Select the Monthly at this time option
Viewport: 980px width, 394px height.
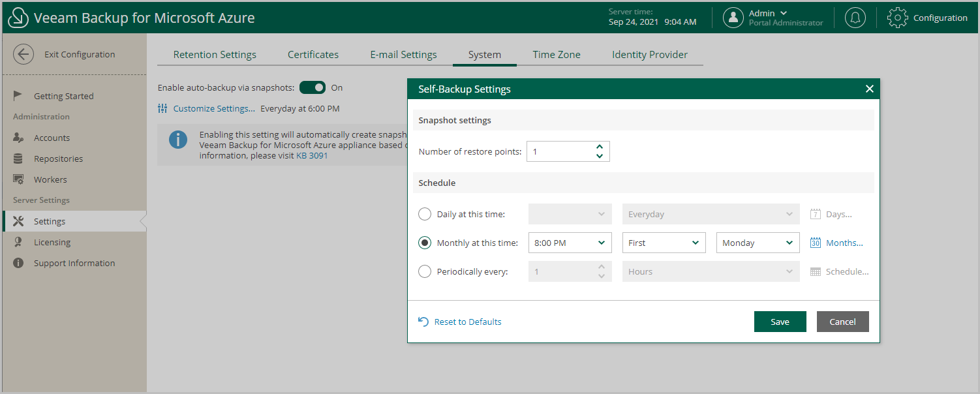point(425,243)
